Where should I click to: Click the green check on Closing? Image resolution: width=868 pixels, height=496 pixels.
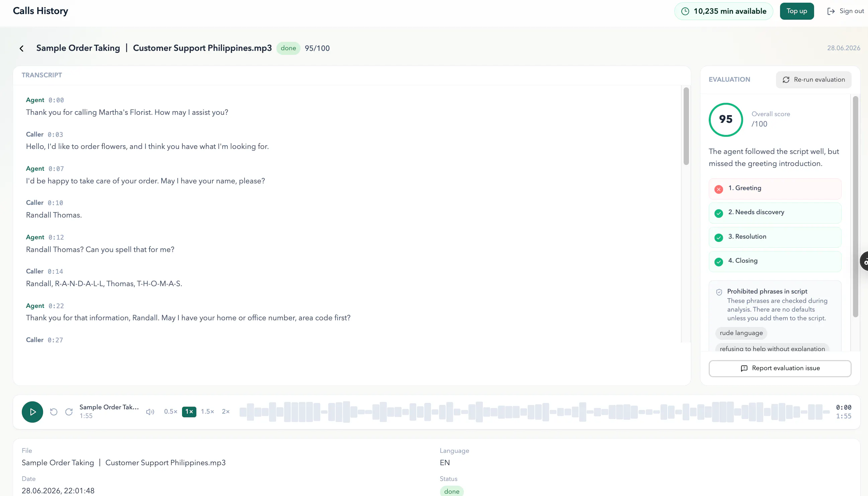(718, 262)
